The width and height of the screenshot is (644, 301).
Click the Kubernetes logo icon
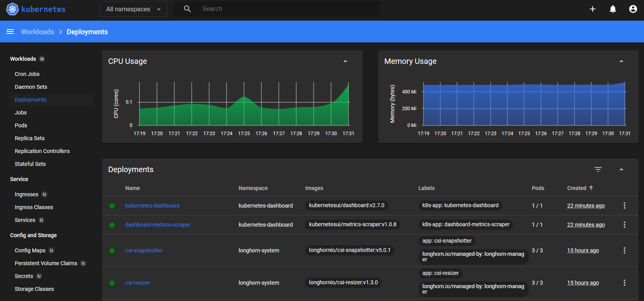coord(12,9)
